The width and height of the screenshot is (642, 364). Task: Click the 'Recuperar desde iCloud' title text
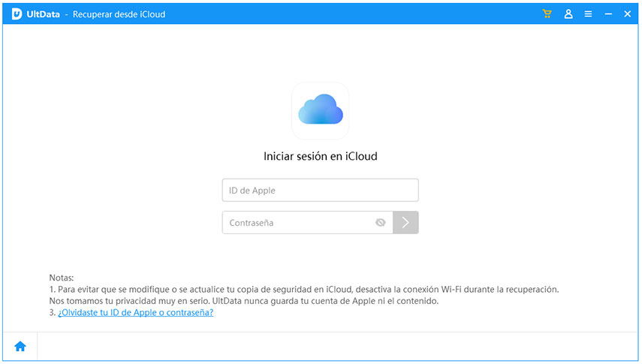click(x=119, y=14)
